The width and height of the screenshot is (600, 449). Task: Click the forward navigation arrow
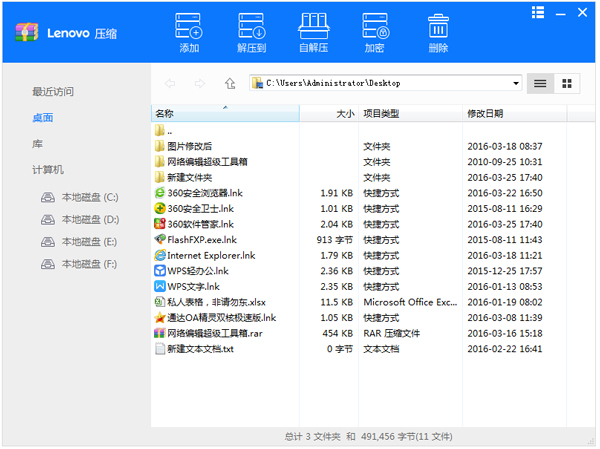[x=200, y=83]
